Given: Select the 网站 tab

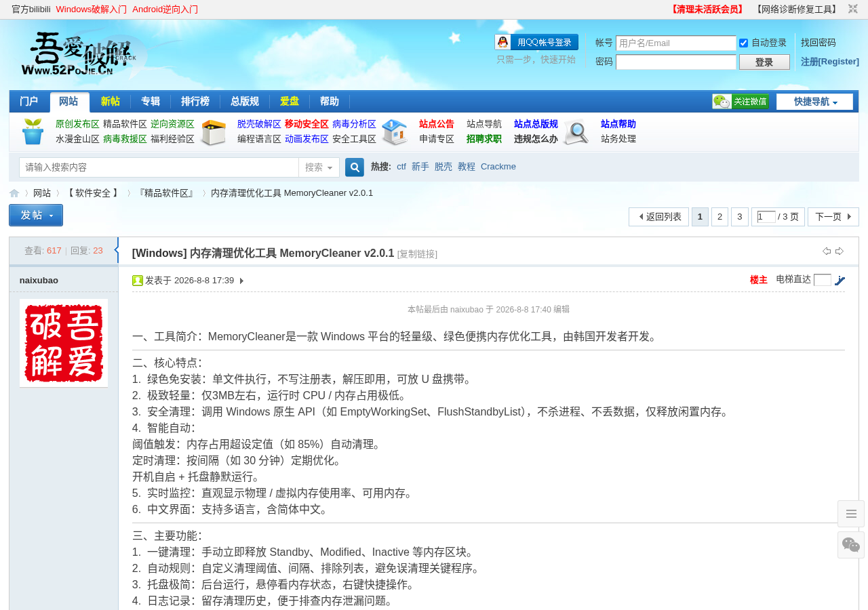Looking at the screenshot, I should click(69, 102).
